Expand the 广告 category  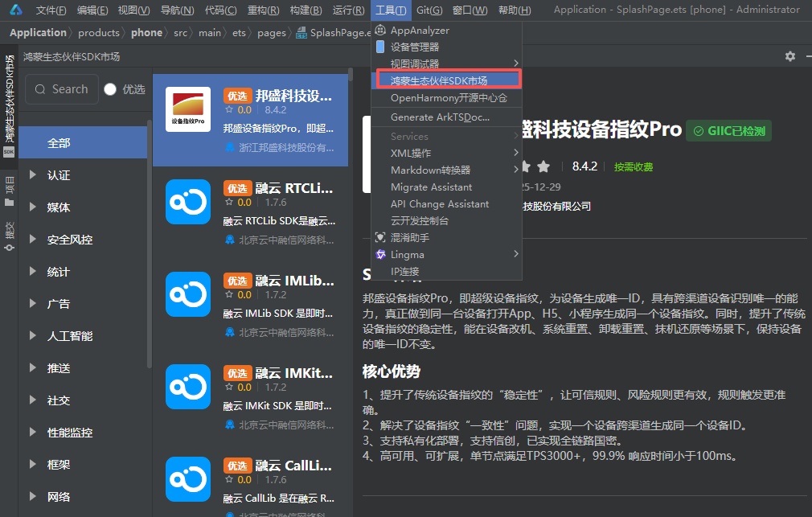point(33,304)
